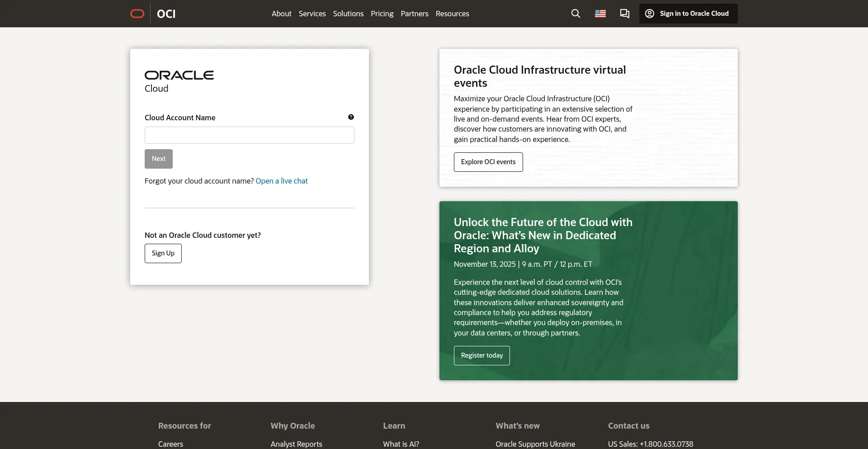Open the search magnifier icon
The height and width of the screenshot is (449, 868).
[576, 14]
